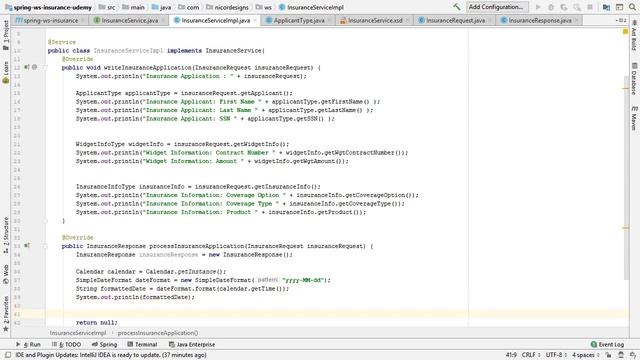Click the implements-method gutter icon on line 33
640x360 pixels.
27,245
